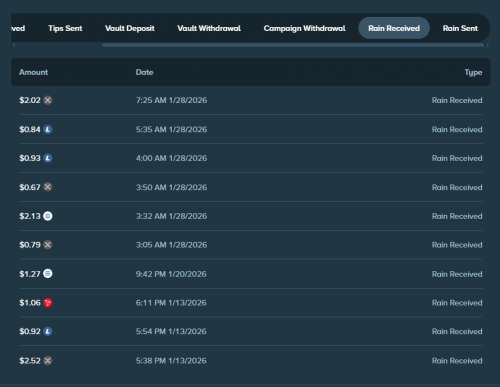Click Rain Received type in the $2.13 row
500x387 pixels.
tap(457, 216)
